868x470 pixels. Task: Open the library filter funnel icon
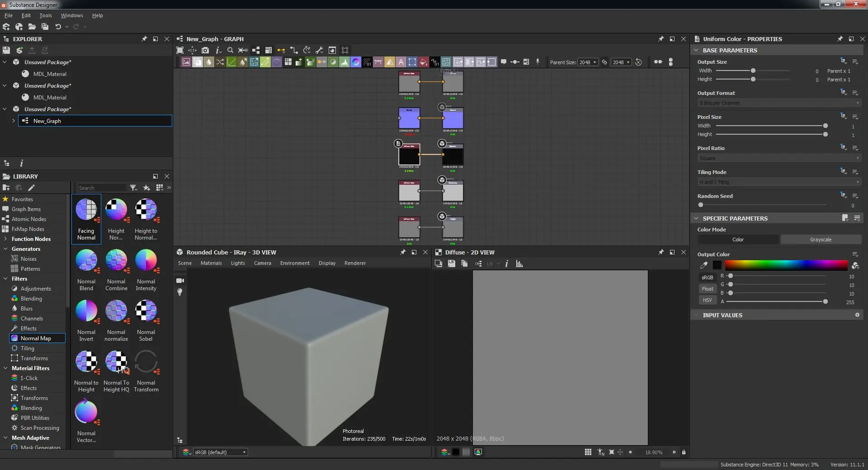133,188
